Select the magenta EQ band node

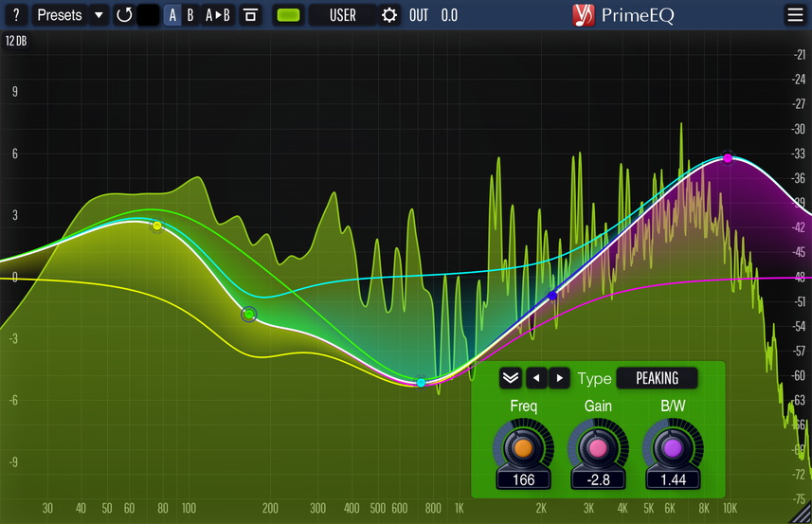point(728,157)
